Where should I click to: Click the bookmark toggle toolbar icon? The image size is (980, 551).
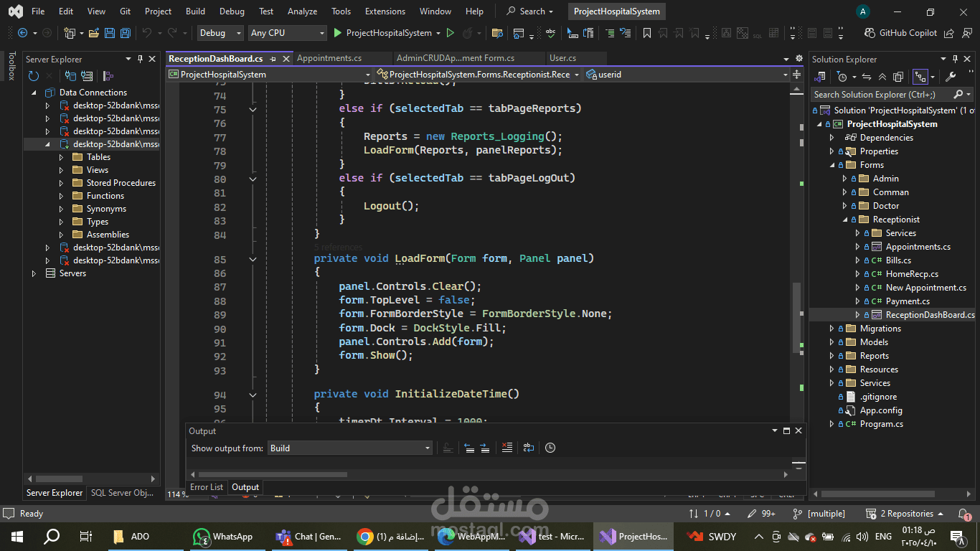[x=647, y=33]
